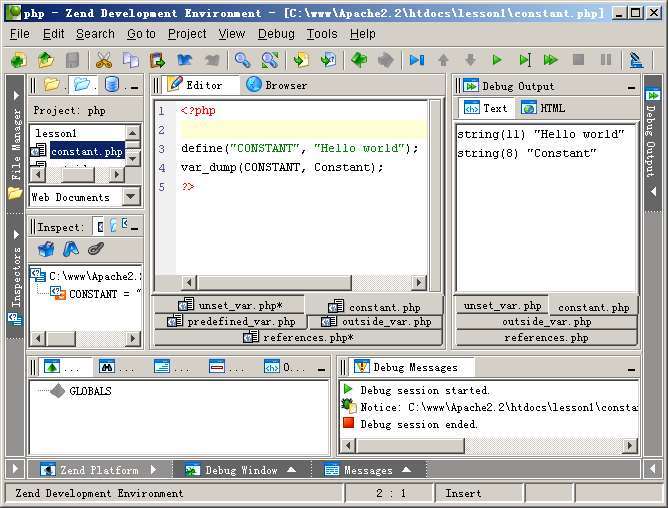Viewport: 668px width, 508px height.
Task: Minimize the Debug Output panel
Action: click(631, 88)
